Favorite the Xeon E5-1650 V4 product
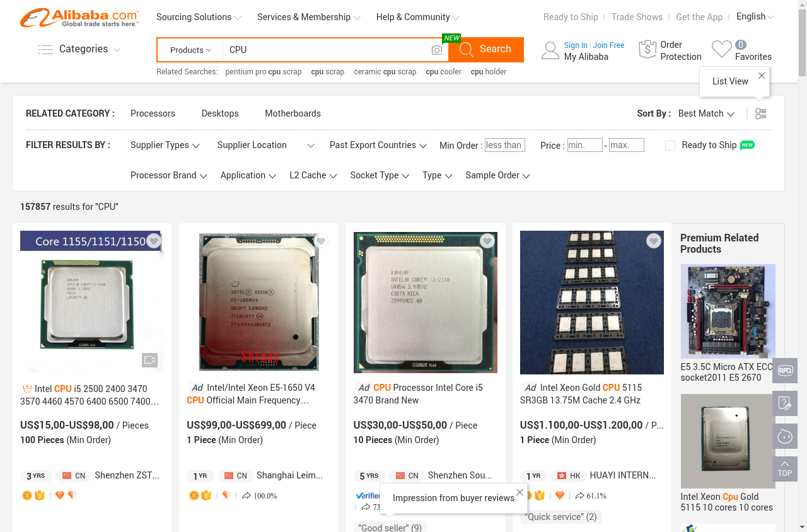Viewport: 807px width, 532px height. pos(320,241)
